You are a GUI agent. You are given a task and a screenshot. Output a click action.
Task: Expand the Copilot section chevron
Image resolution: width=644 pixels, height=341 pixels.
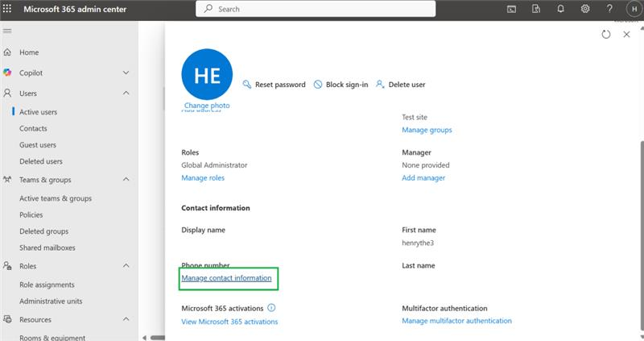coord(126,73)
